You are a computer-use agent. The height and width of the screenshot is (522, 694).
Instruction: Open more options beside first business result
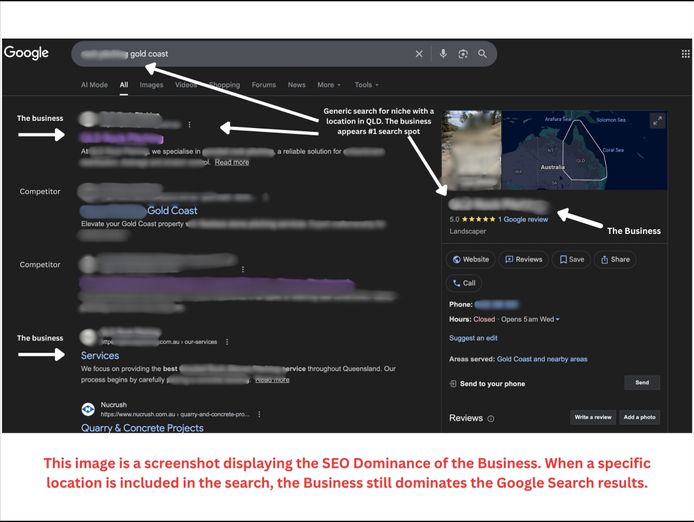tap(189, 124)
